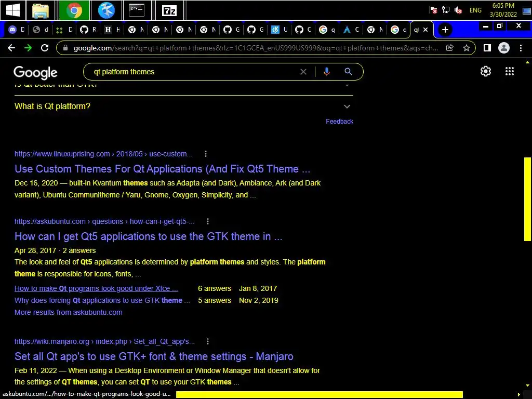532x399 pixels.
Task: Start voice search with microphone
Action: coord(327,72)
